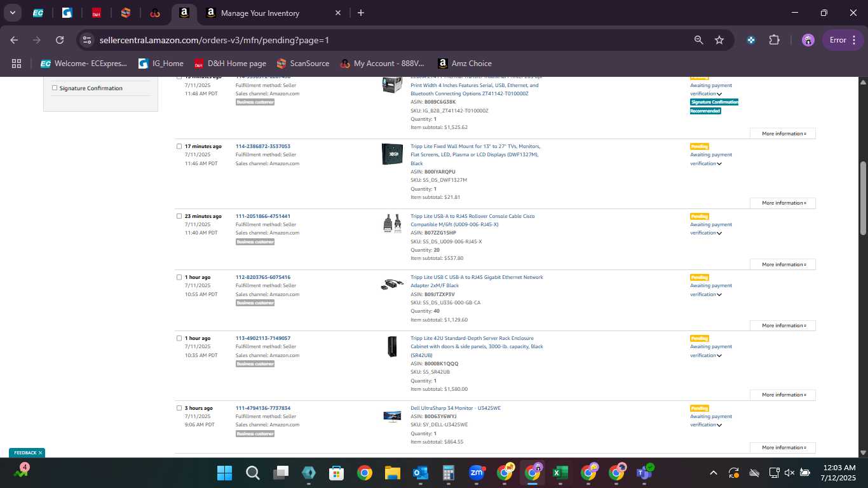Click the Zebra thermal printer thumbnail

tap(392, 85)
